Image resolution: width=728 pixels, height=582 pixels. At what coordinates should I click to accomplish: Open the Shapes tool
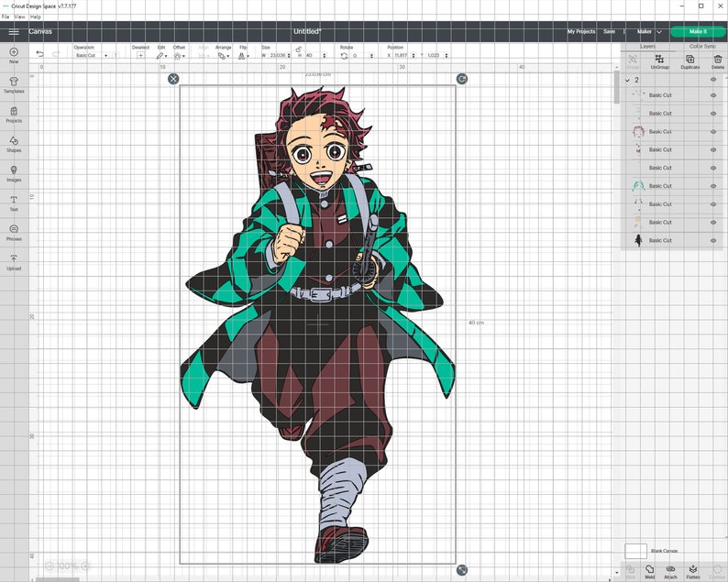(14, 144)
